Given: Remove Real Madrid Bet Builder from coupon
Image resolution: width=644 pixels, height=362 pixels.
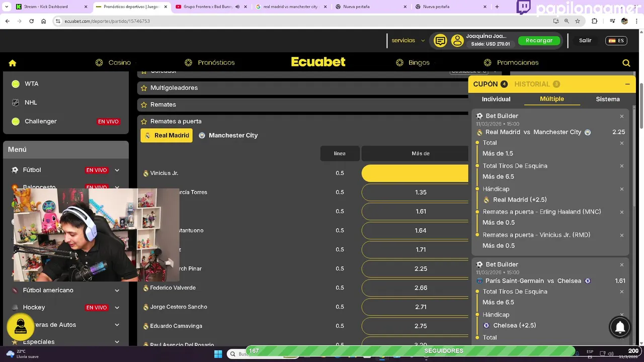Looking at the screenshot, I should (x=622, y=116).
